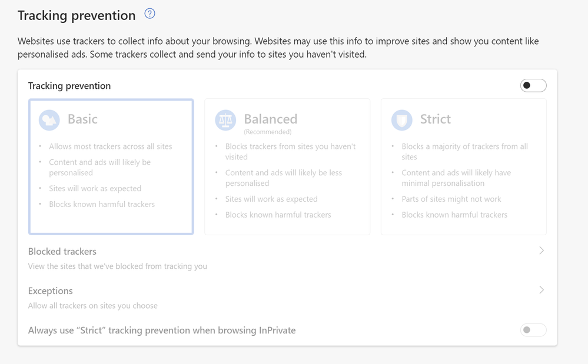The height and width of the screenshot is (364, 588).
Task: Choose the Balanced option title
Action: click(x=271, y=119)
